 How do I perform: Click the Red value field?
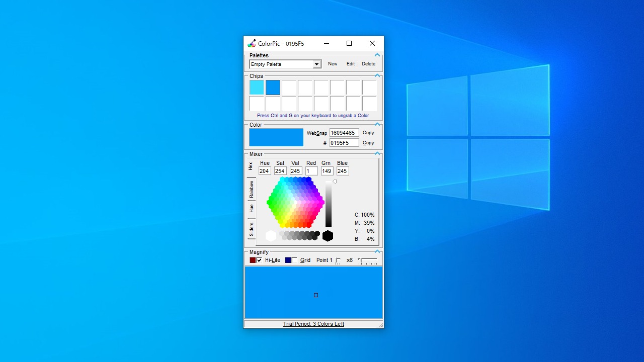pos(311,171)
